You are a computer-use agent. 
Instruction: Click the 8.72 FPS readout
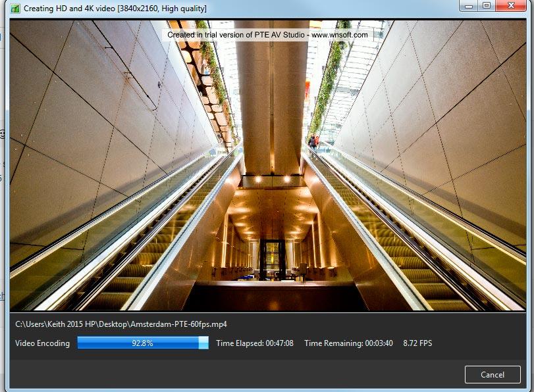click(417, 343)
